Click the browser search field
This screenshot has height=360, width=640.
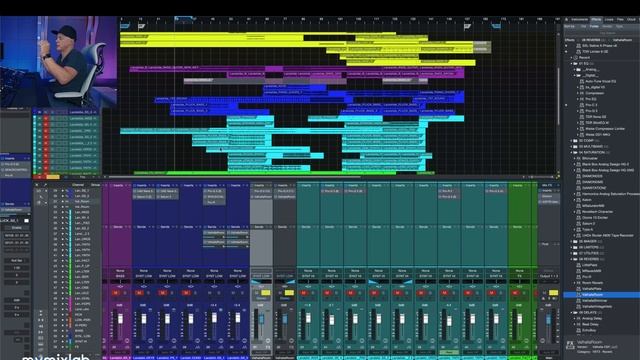(602, 33)
